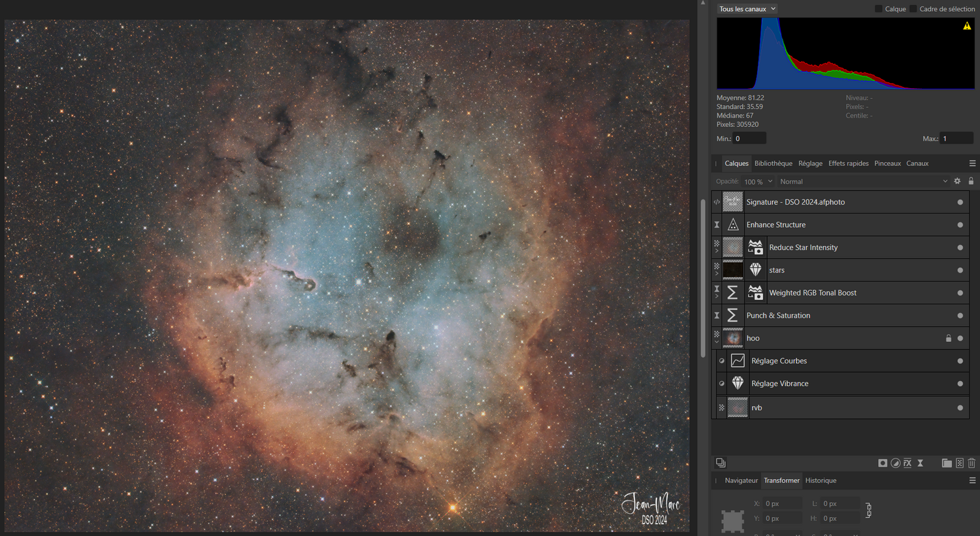Enable the Calque histogram checkbox
Screen dimensions: 980x536
[879, 9]
